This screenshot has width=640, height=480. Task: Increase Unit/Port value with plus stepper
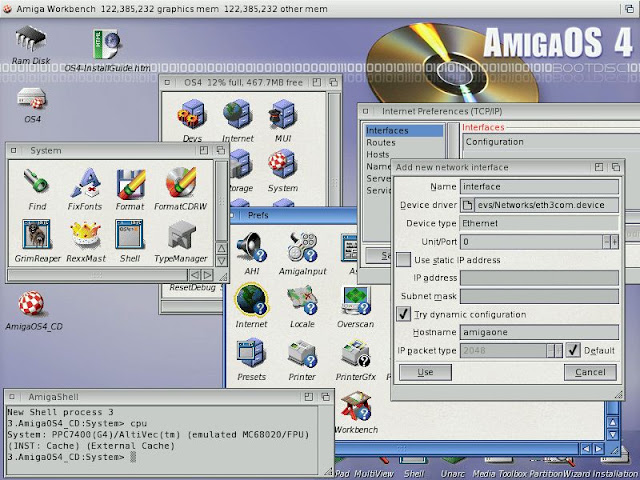tap(615, 242)
